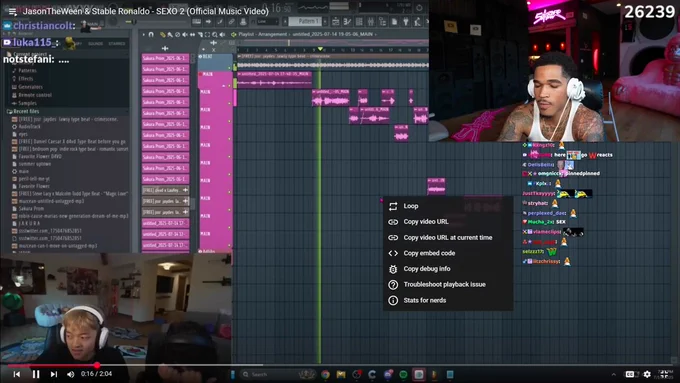This screenshot has height=383, width=680.
Task: Click green icon before Playlist title
Action: [233, 34]
